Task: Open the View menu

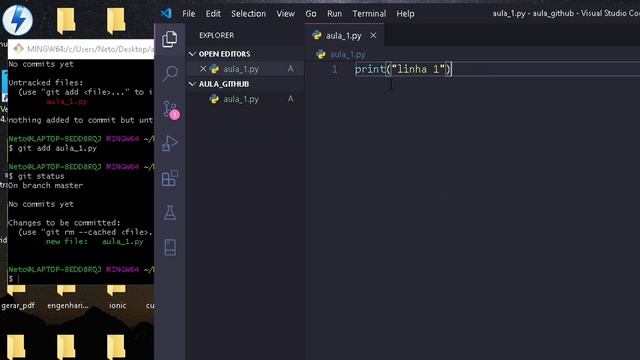Action: tap(286, 13)
